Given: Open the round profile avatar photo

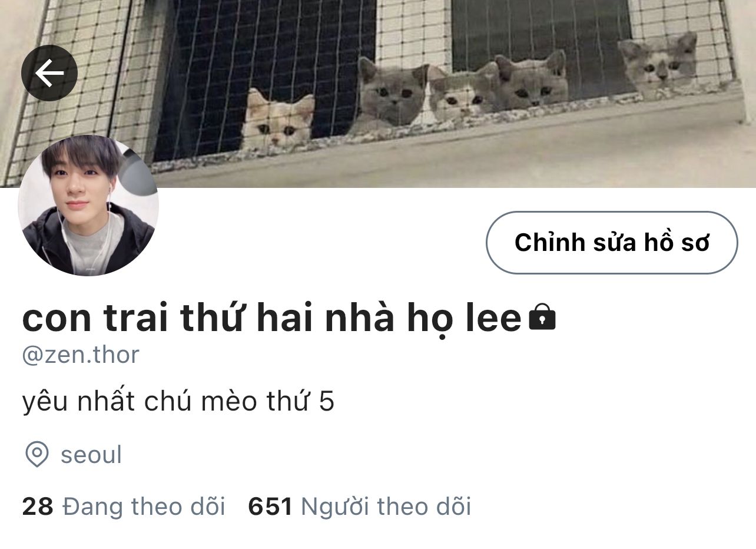Looking at the screenshot, I should pos(88,205).
